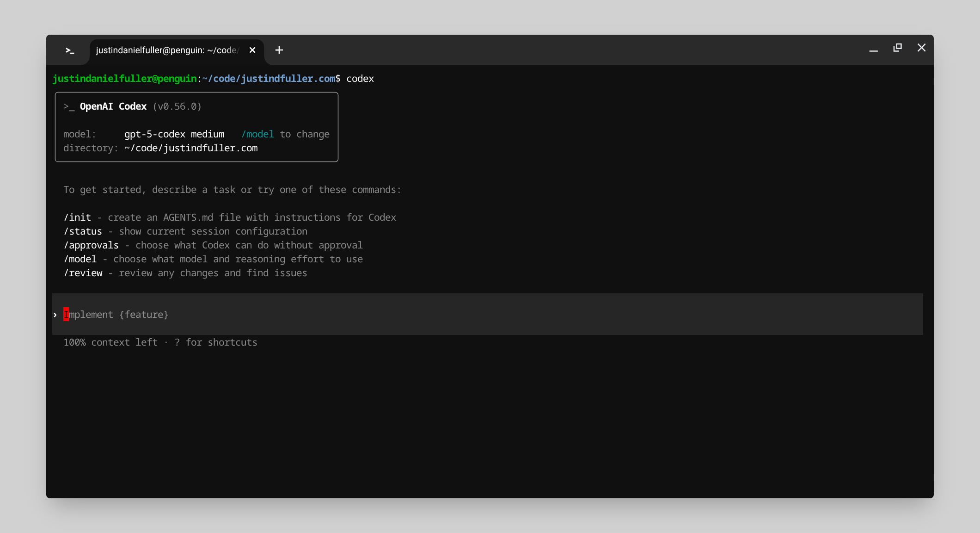The height and width of the screenshot is (533, 980).
Task: Expand the model selection via /model command list entry
Action: point(81,259)
